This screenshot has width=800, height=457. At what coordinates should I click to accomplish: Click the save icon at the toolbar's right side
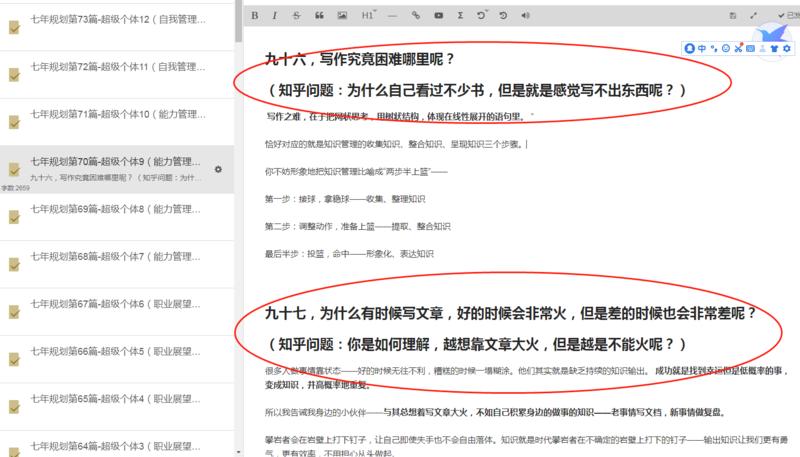coord(733,15)
